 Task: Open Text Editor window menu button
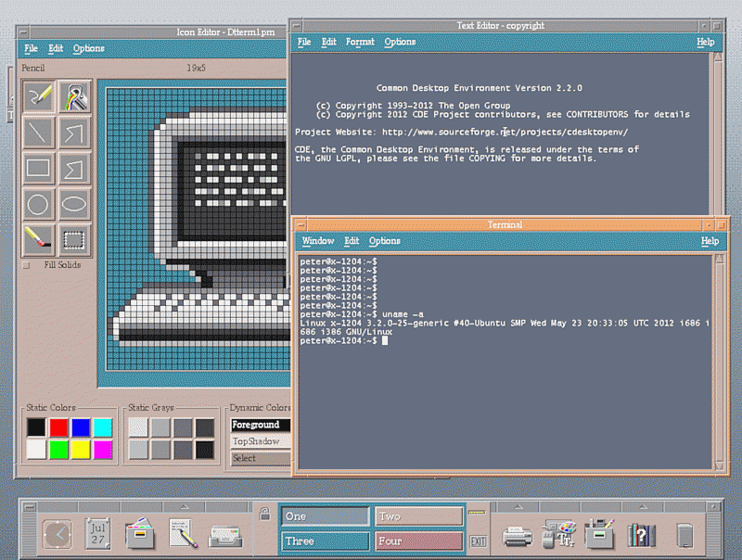point(296,26)
